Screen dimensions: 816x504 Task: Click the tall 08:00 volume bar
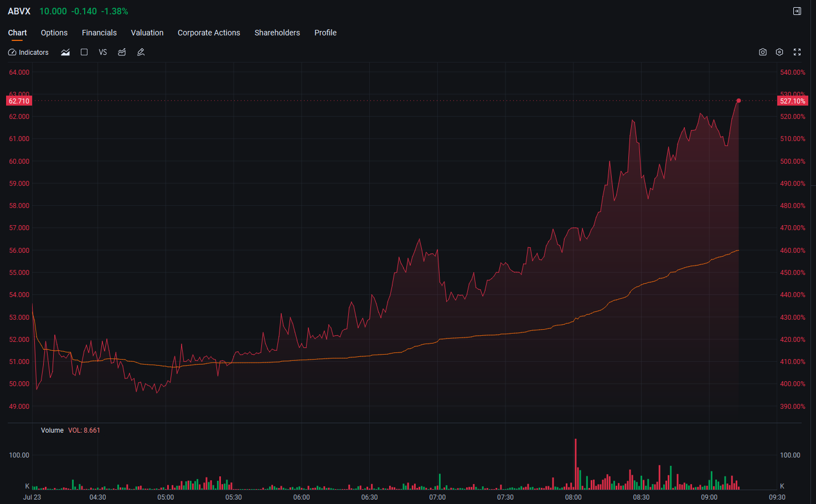576,464
